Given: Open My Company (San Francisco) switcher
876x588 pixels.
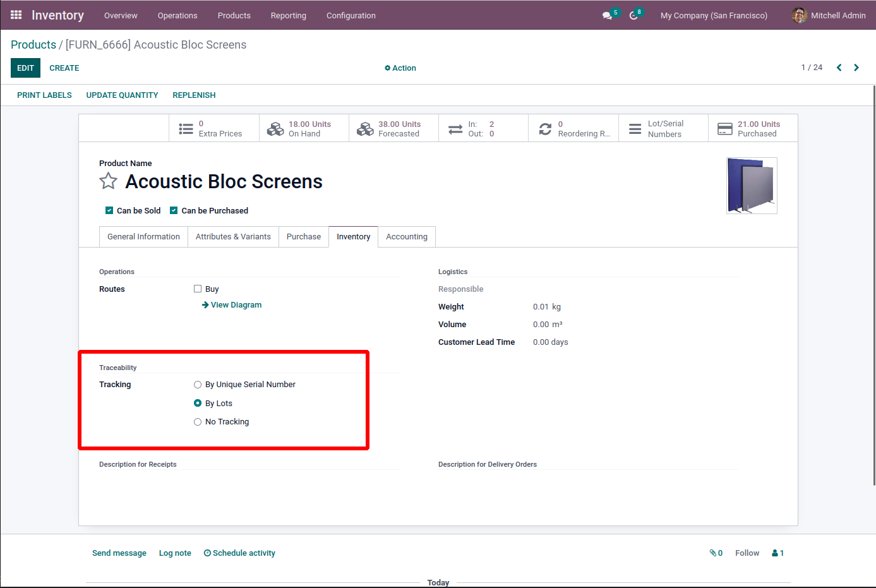Looking at the screenshot, I should [x=714, y=16].
